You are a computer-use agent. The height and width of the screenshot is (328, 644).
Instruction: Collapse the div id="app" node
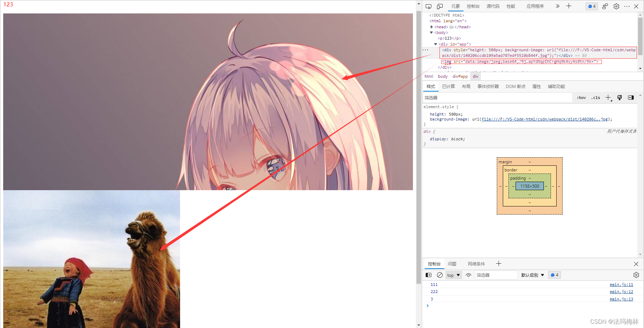point(436,44)
